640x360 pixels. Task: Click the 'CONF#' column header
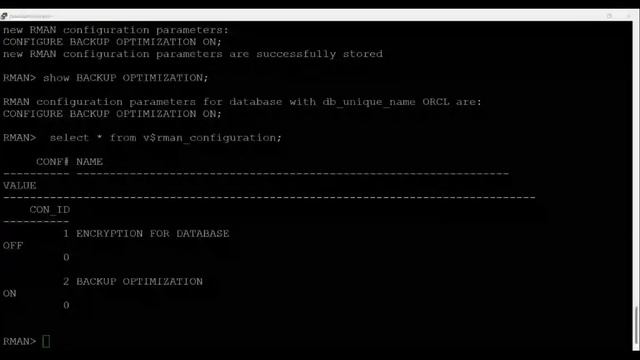click(52, 162)
